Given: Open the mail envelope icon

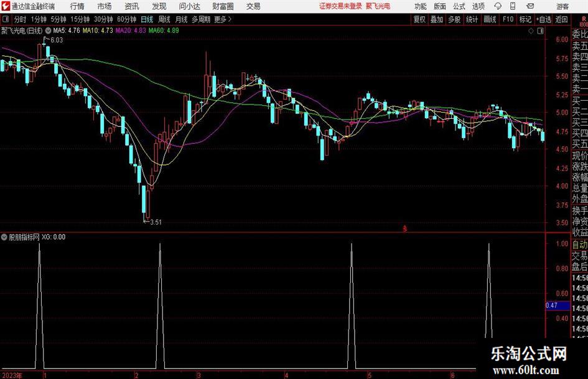Looking at the screenshot, I should click(530, 6).
